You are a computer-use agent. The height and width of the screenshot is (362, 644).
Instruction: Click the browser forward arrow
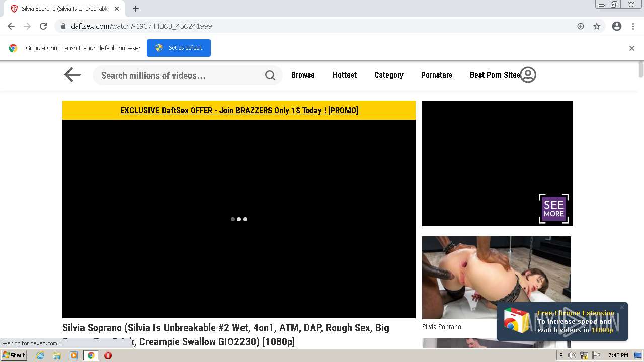[x=27, y=26]
